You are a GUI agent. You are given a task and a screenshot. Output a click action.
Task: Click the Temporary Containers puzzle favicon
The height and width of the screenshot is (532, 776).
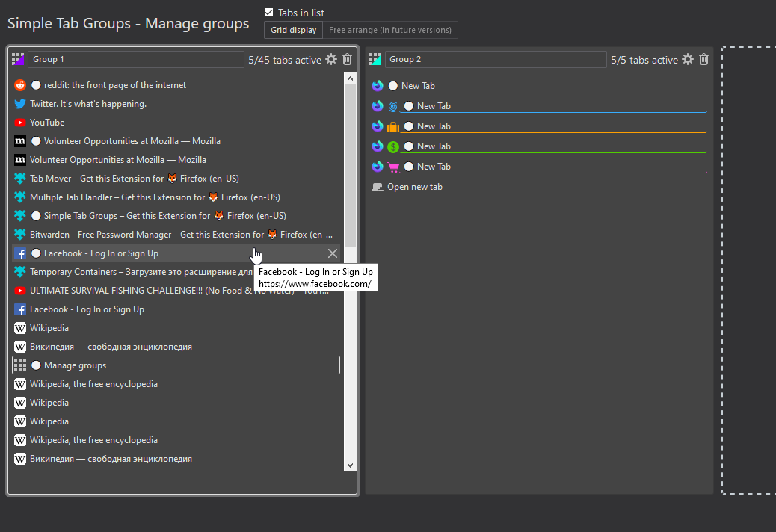click(x=19, y=272)
